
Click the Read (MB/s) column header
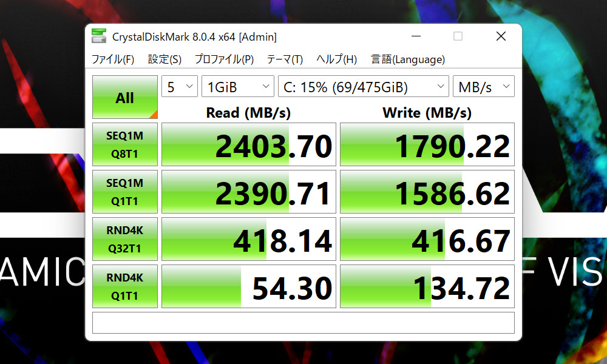pyautogui.click(x=248, y=113)
